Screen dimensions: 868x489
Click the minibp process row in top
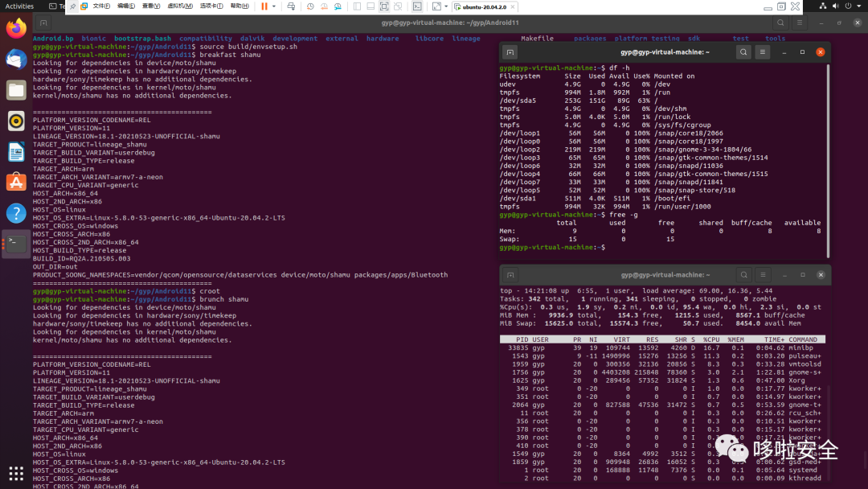(662, 347)
